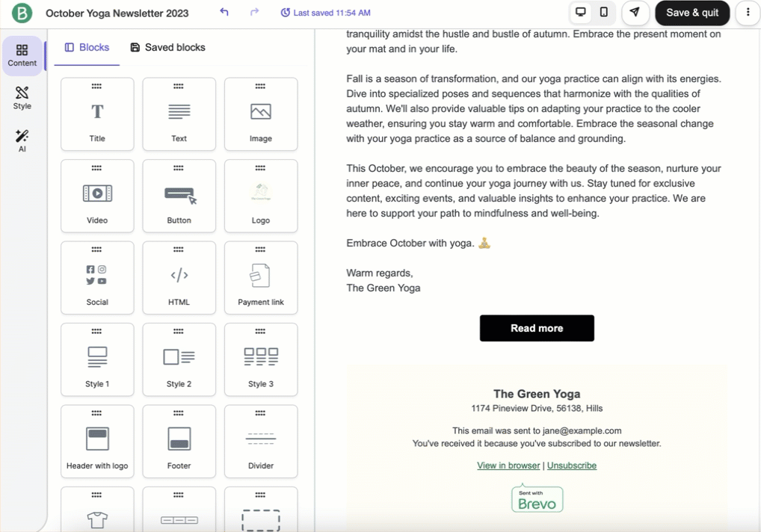Screen dimensions: 761x532
Task: Click the undo arrow icon
Action: (224, 13)
